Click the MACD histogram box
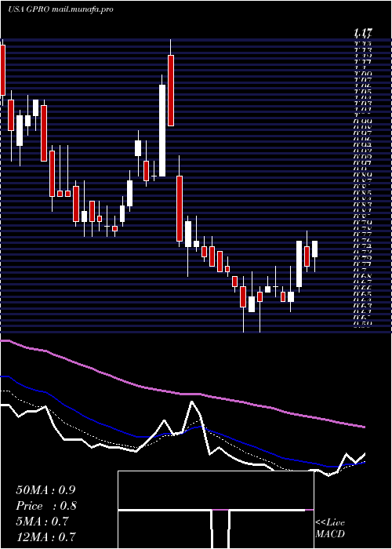Screen dimensions: 392x549 (216, 510)
